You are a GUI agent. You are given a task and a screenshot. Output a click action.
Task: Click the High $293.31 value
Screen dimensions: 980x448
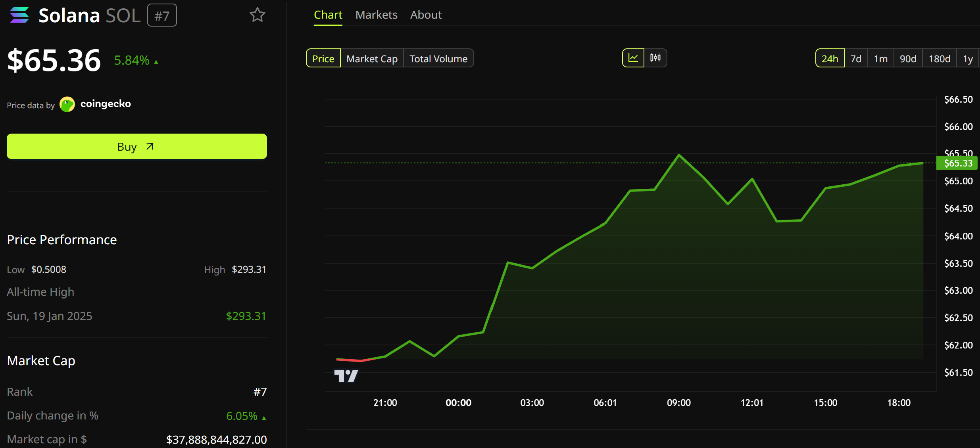pos(249,270)
